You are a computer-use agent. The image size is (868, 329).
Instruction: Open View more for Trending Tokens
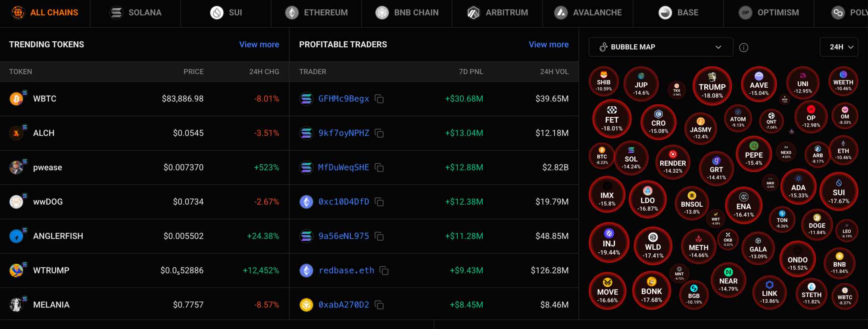pos(259,44)
